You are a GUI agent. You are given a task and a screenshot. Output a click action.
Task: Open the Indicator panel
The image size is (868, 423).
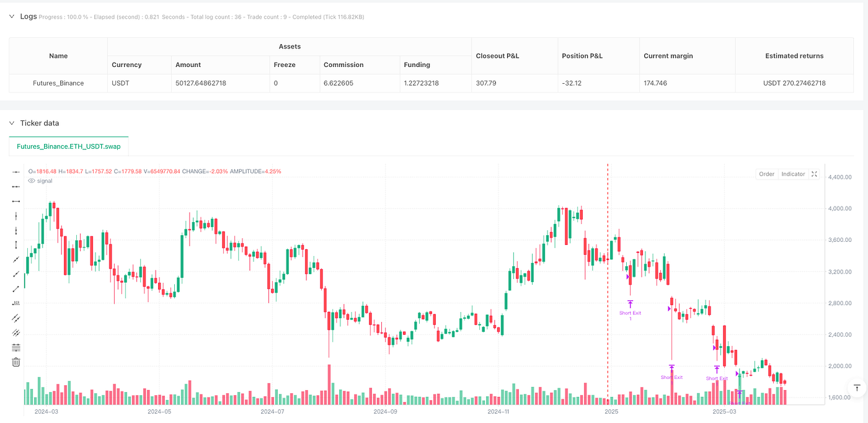click(792, 174)
